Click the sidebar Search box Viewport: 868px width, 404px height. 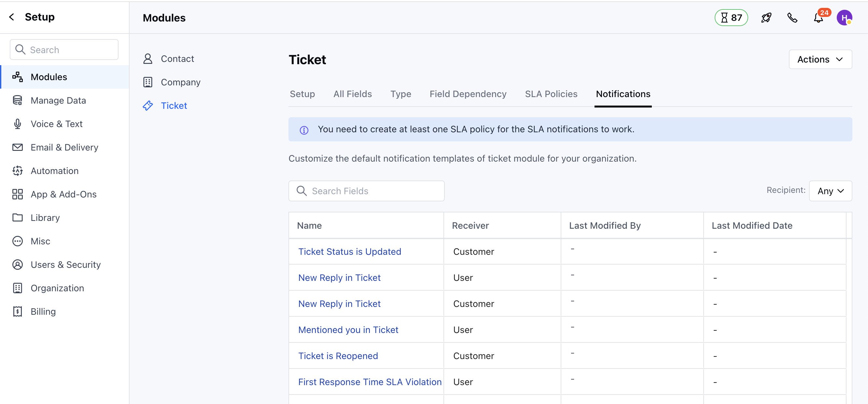(x=64, y=50)
